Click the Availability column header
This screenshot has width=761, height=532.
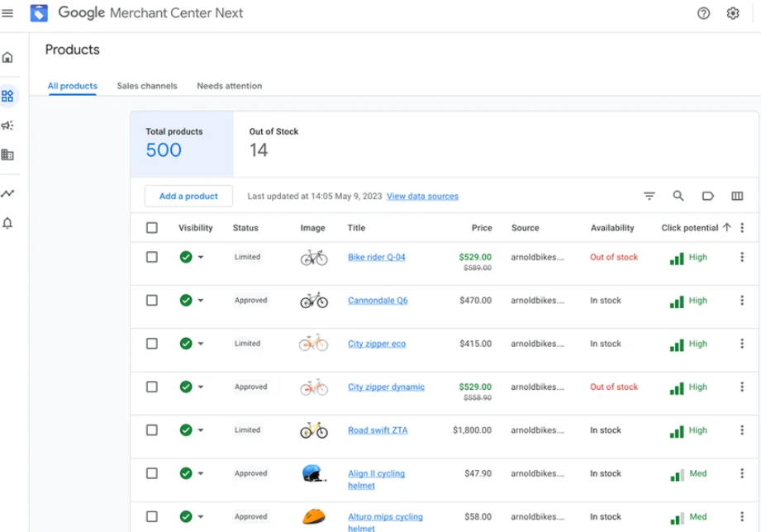[612, 228]
